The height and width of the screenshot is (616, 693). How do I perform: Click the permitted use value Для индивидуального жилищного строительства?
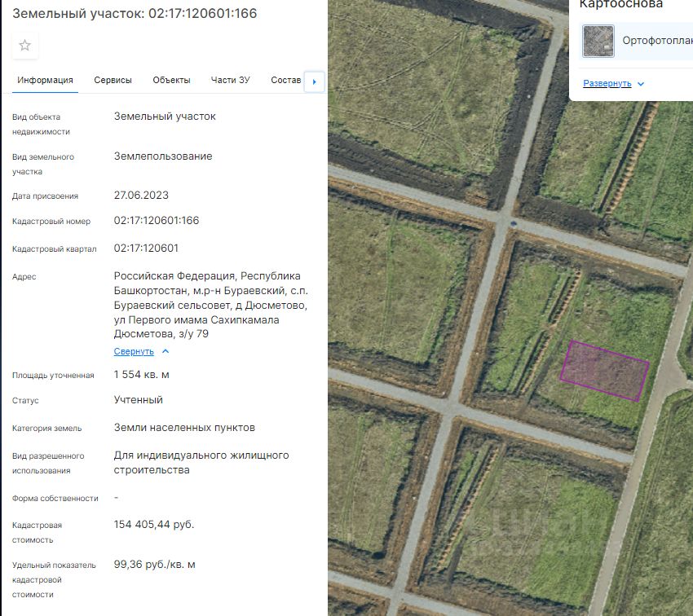tap(201, 462)
